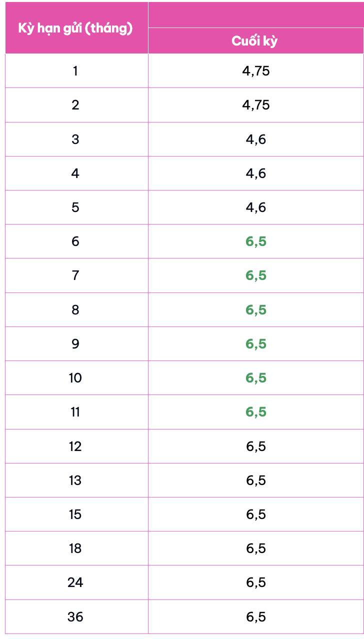Click the 4,75 rate for the 2-month term
The image size is (364, 639).
[255, 105]
